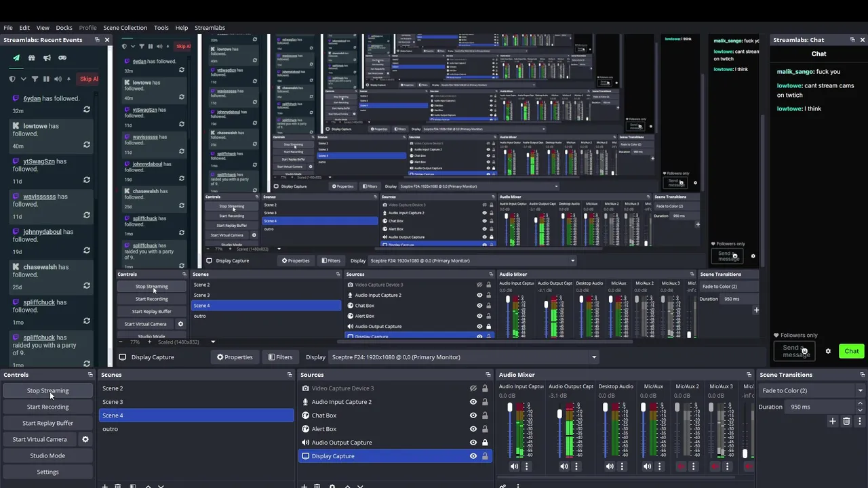Replay the ytSwagSzn follow alert
This screenshot has width=868, height=488.
tap(86, 180)
